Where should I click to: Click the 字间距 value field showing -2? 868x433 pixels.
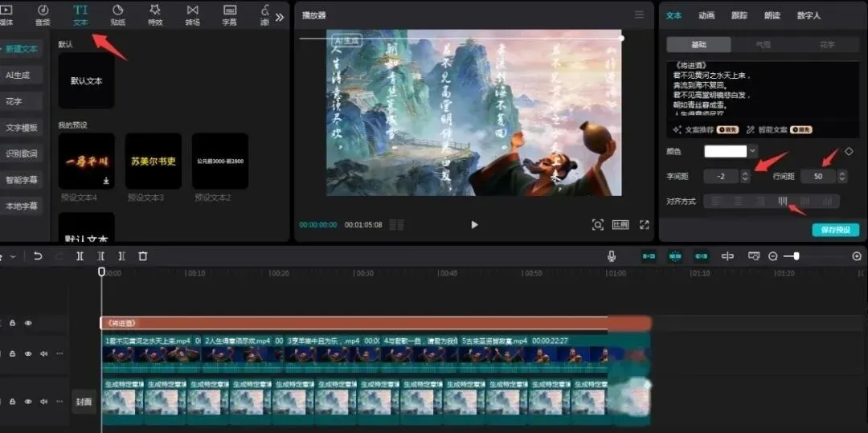point(721,177)
